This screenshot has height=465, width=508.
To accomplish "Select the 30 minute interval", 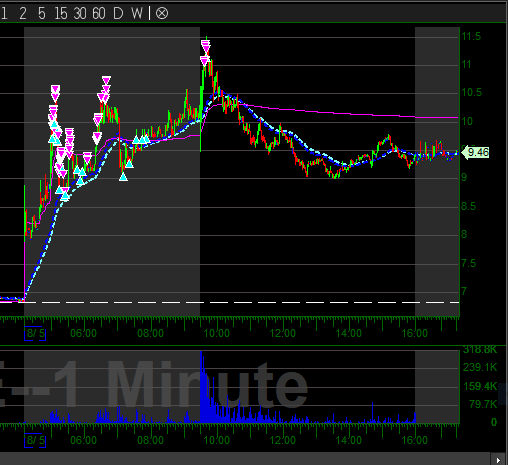I will coord(80,14).
